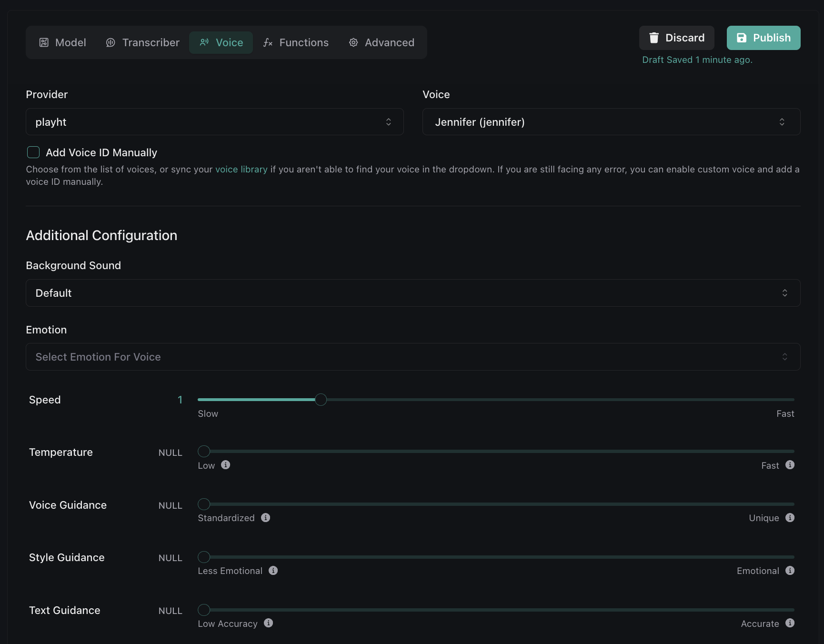Click the info icon beside Unique label
The height and width of the screenshot is (644, 824).
pyautogui.click(x=790, y=518)
